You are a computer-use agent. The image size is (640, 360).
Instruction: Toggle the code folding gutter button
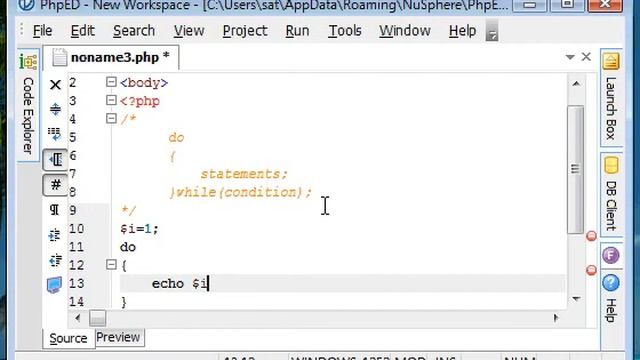(55, 160)
